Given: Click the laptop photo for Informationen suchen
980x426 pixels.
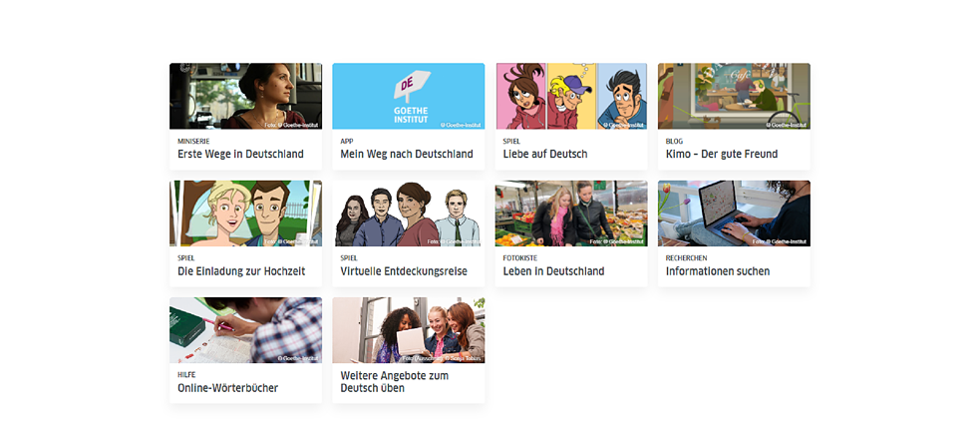Looking at the screenshot, I should tap(734, 213).
